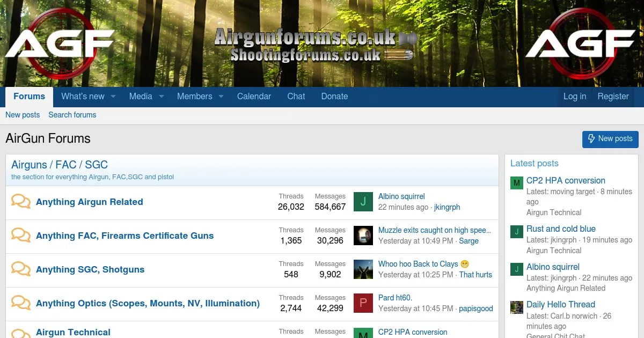This screenshot has height=338, width=644.
Task: Open Whoo hoo Back to Clays thread
Action: coord(424,264)
